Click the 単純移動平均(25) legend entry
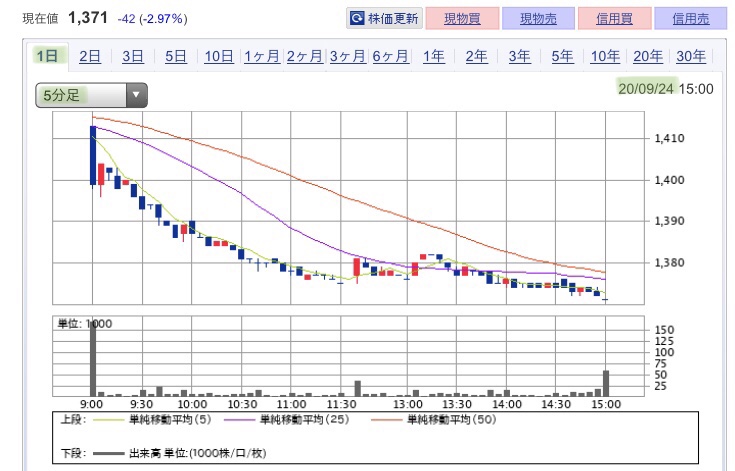735x471 pixels. (x=287, y=419)
